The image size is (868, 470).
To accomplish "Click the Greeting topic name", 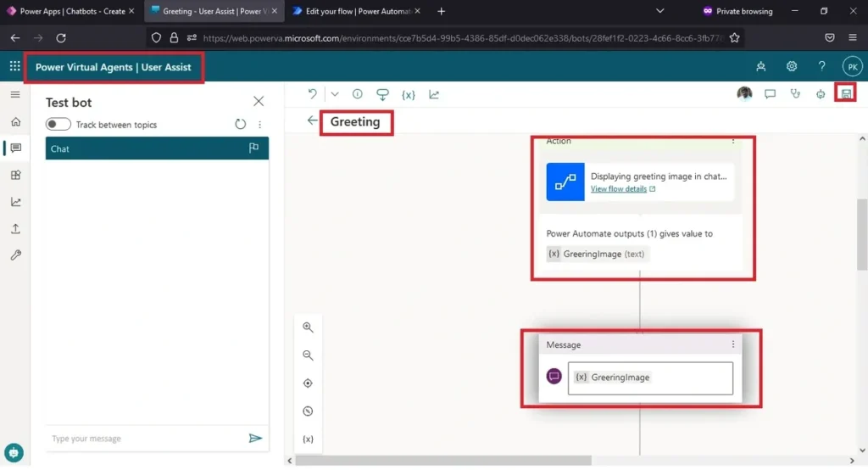I will click(355, 122).
